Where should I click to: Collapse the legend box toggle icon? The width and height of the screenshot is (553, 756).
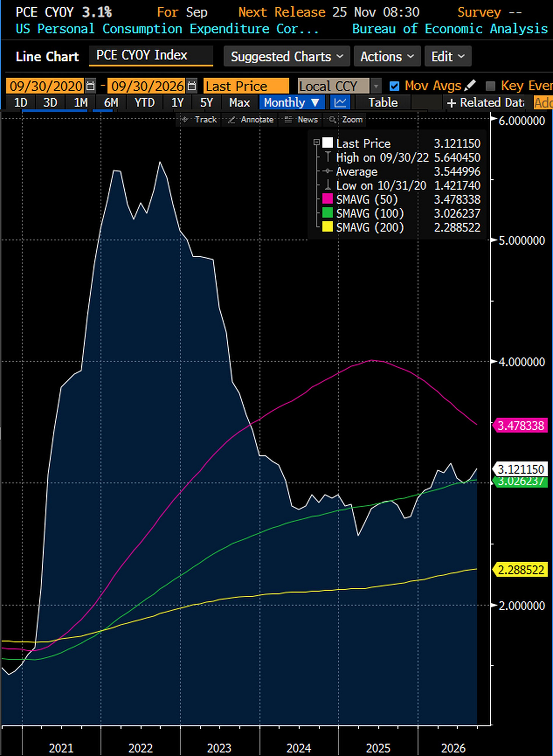click(316, 142)
